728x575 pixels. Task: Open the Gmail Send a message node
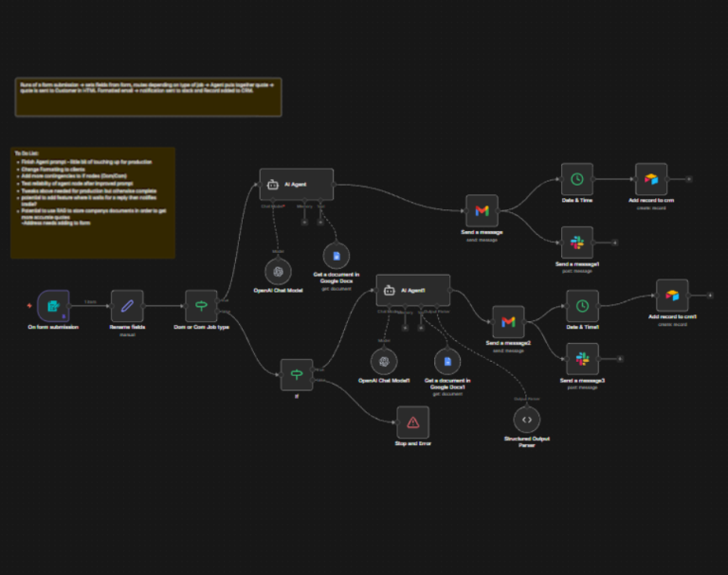coord(482,210)
